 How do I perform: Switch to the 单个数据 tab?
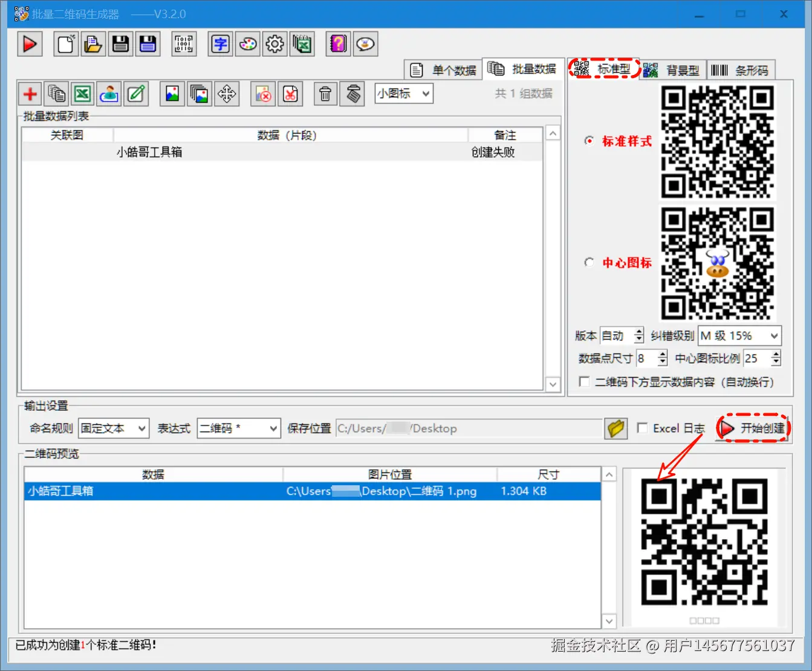click(x=443, y=70)
